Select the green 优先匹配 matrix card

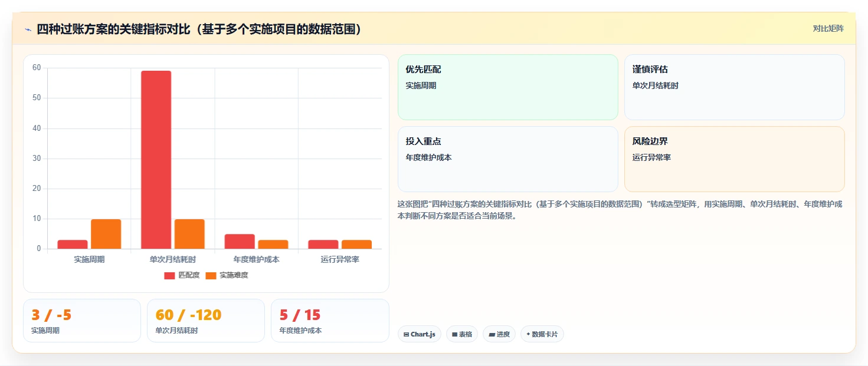click(508, 87)
